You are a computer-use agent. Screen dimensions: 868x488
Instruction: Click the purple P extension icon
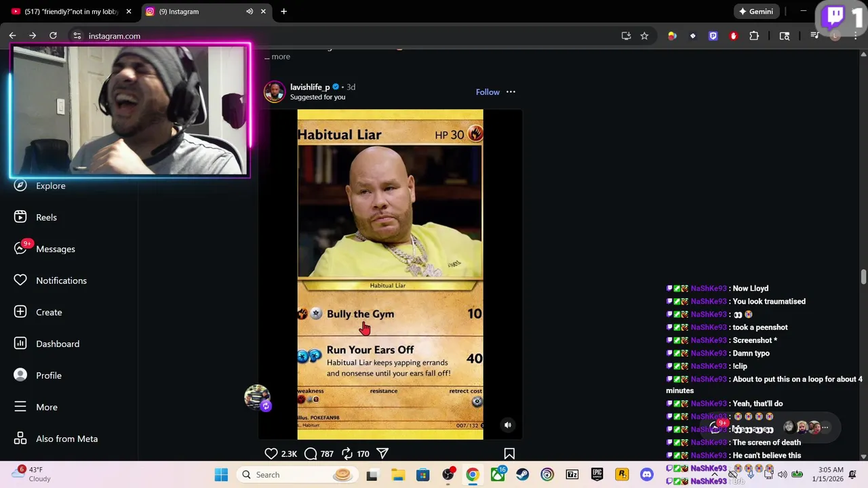coord(713,36)
